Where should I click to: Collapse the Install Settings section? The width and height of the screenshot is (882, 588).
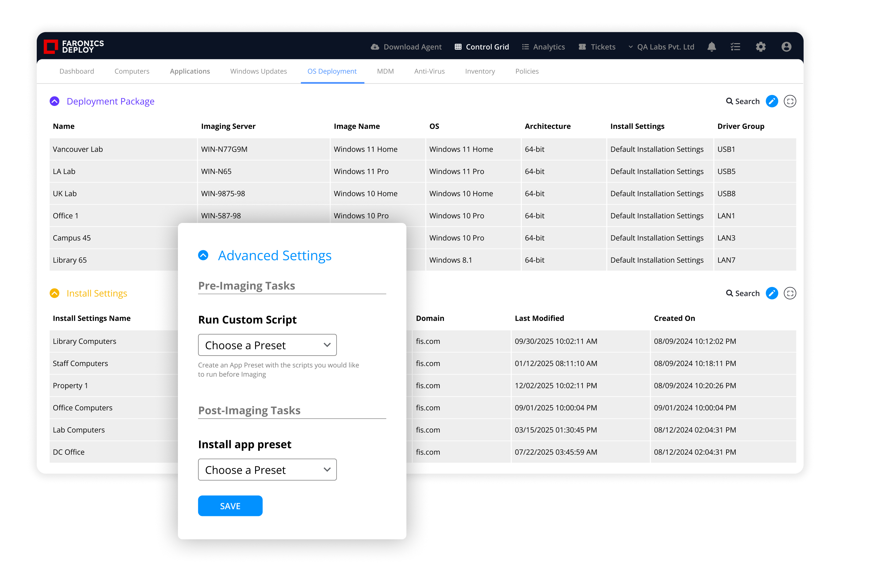click(x=55, y=293)
